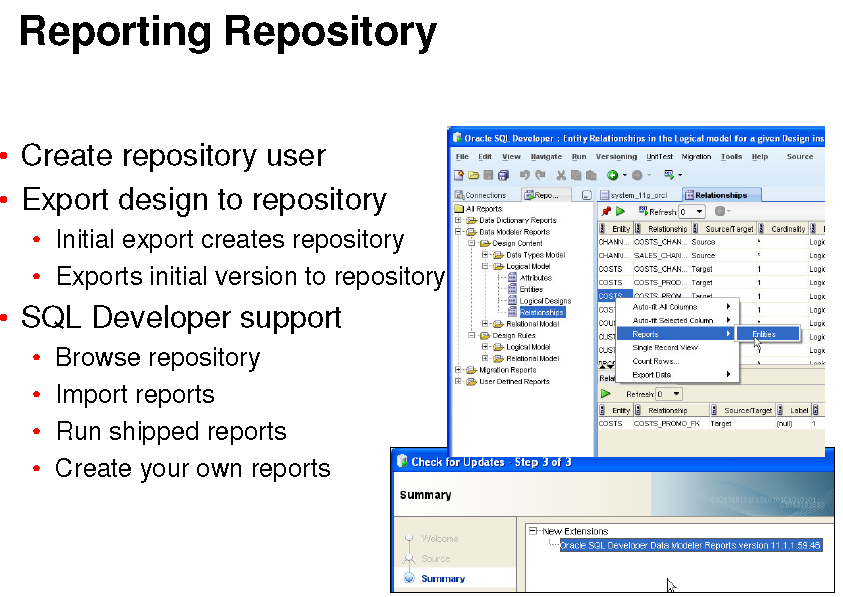Select Attributes in the reports tree
This screenshot has width=843, height=597.
pos(535,278)
